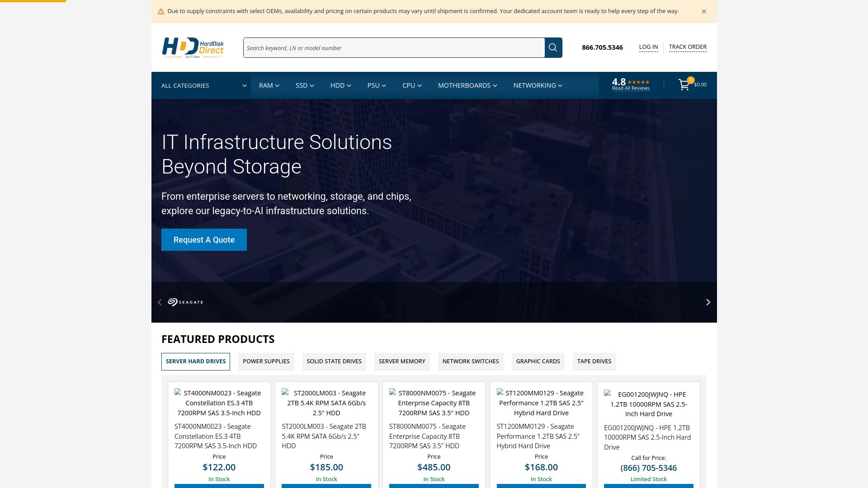
Task: Expand the Networking menu
Action: pyautogui.click(x=538, y=85)
